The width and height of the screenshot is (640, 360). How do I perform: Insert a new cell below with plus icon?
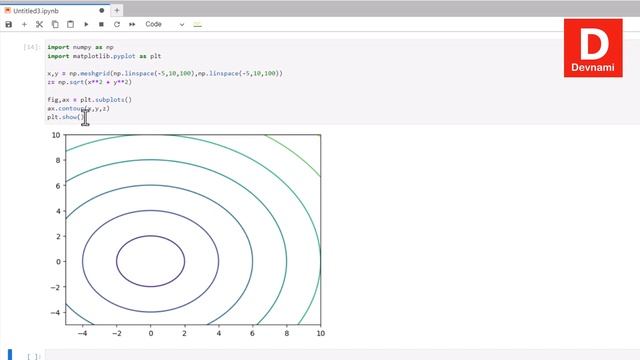pyautogui.click(x=24, y=24)
